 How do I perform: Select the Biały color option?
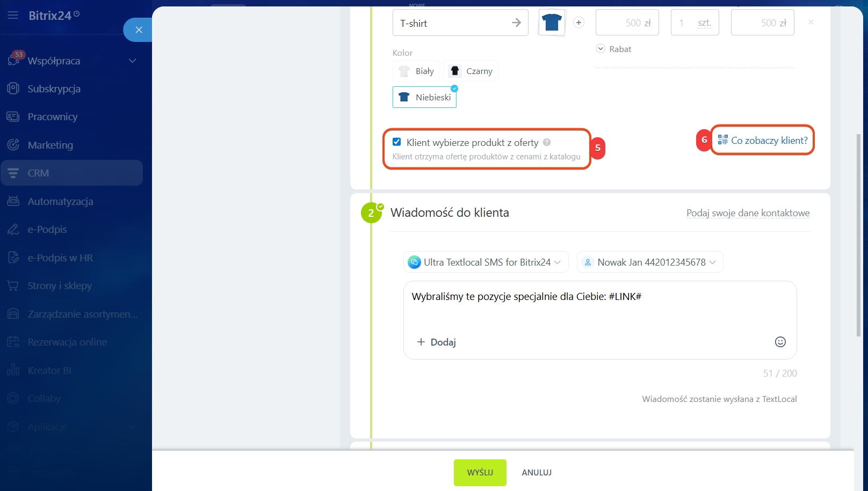coord(416,71)
